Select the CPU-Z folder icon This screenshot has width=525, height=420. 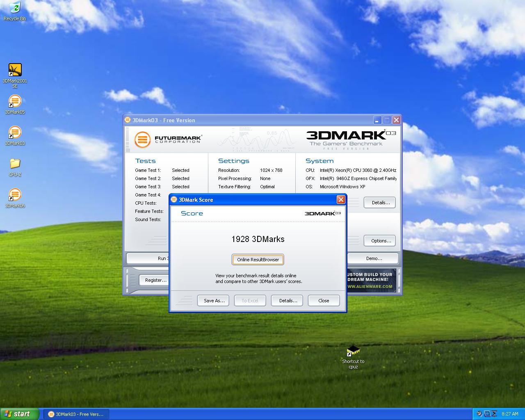click(x=15, y=167)
